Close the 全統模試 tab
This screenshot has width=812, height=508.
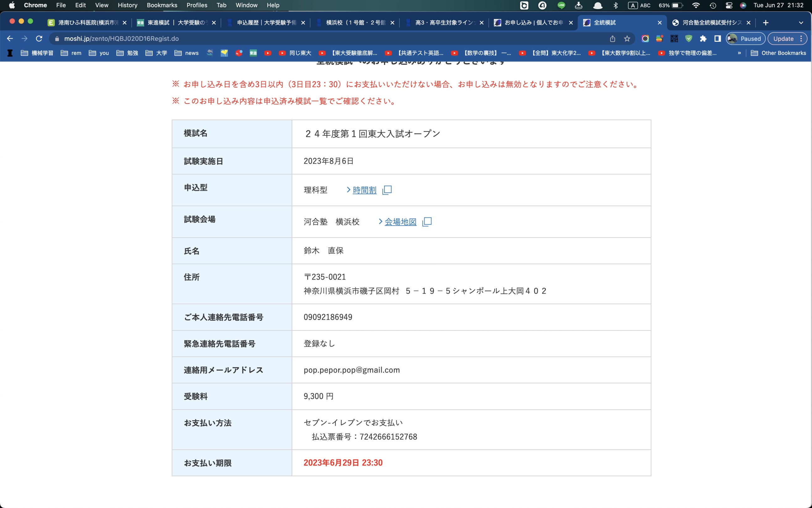(659, 23)
